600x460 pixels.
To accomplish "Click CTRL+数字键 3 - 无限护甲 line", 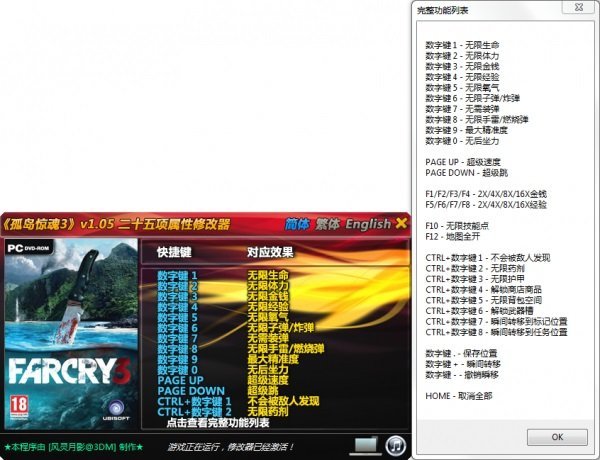I will point(475,279).
